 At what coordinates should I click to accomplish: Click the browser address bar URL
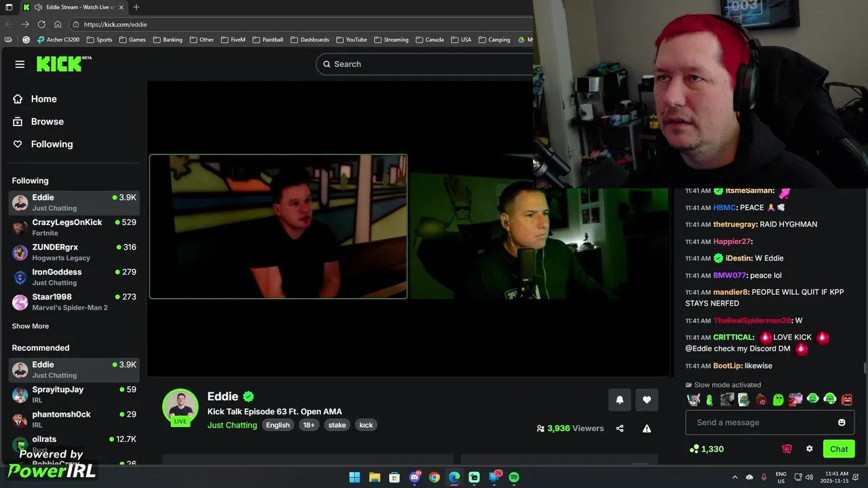115,24
